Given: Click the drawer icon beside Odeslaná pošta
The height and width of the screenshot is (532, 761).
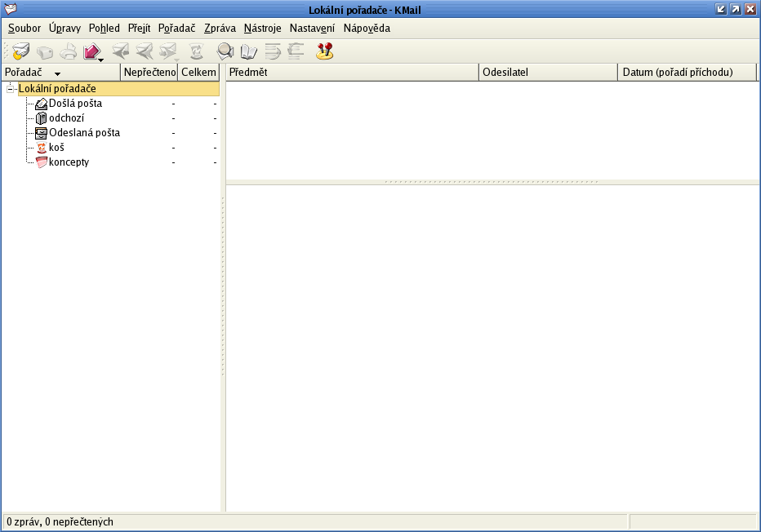Looking at the screenshot, I should [42, 133].
